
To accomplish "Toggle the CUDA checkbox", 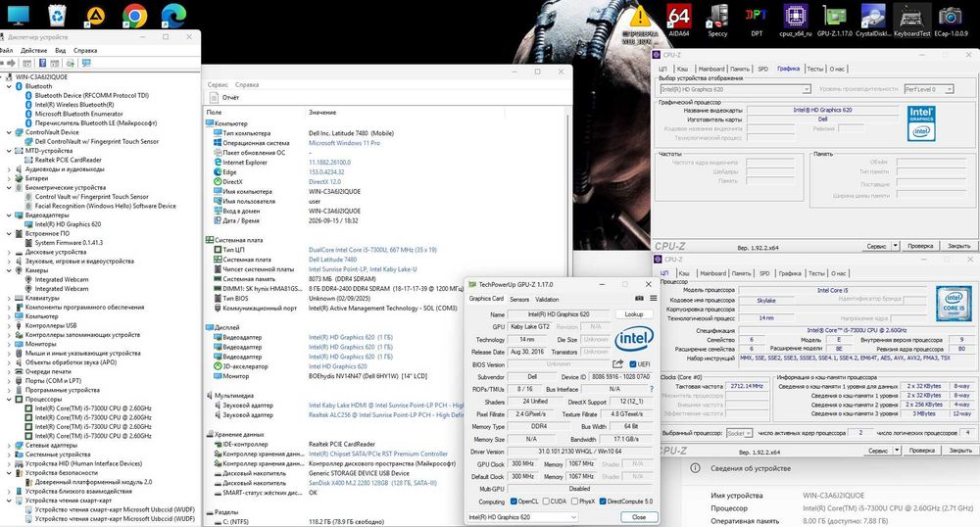I will pos(546,502).
